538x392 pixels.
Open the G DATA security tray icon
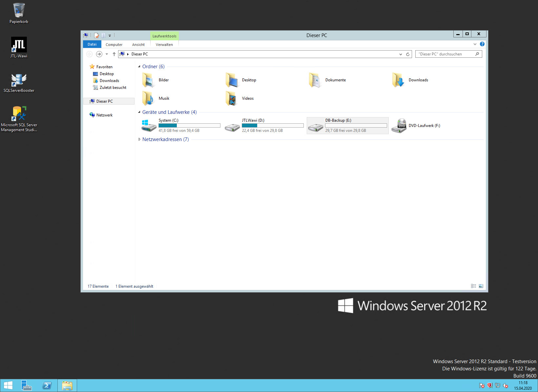490,386
